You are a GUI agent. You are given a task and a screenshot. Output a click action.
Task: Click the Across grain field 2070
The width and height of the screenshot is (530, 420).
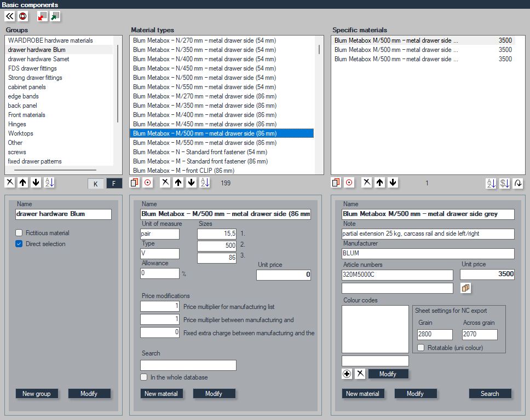pyautogui.click(x=480, y=334)
